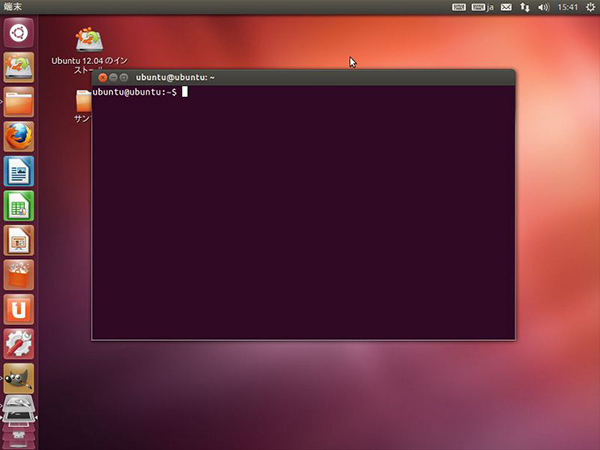Open the network connection indicator
The width and height of the screenshot is (600, 450).
(x=525, y=7)
